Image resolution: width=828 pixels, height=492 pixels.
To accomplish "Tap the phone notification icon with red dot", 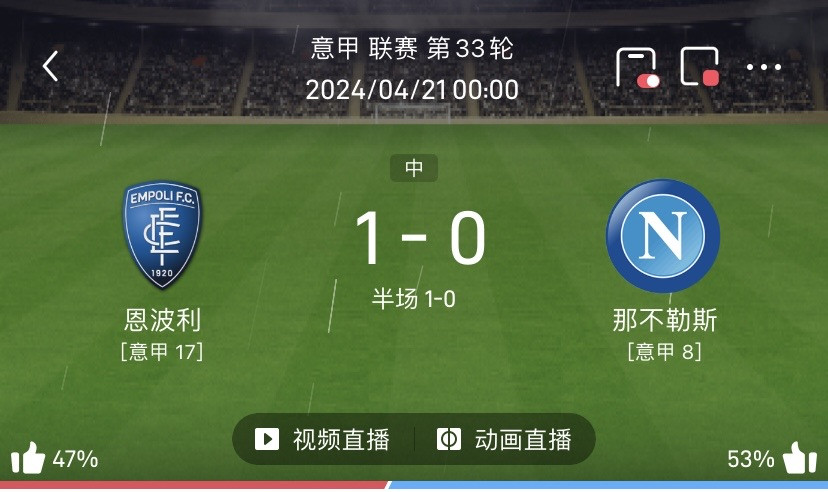I will pyautogui.click(x=637, y=67).
